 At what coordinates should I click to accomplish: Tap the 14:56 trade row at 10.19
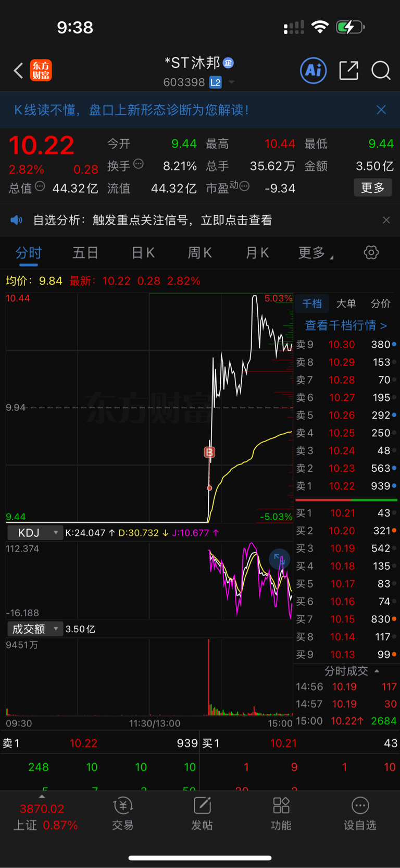point(346,687)
